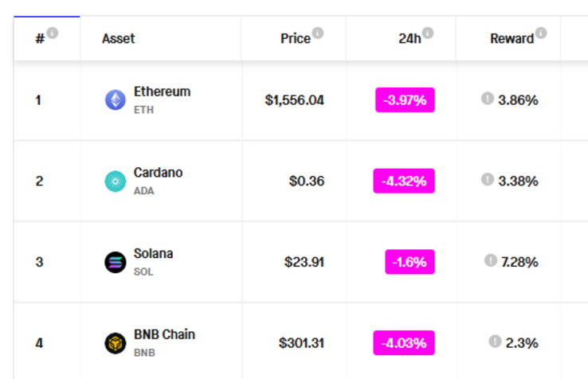Click info icon beside Reward header
Screen dimensions: 588x379
(x=541, y=33)
